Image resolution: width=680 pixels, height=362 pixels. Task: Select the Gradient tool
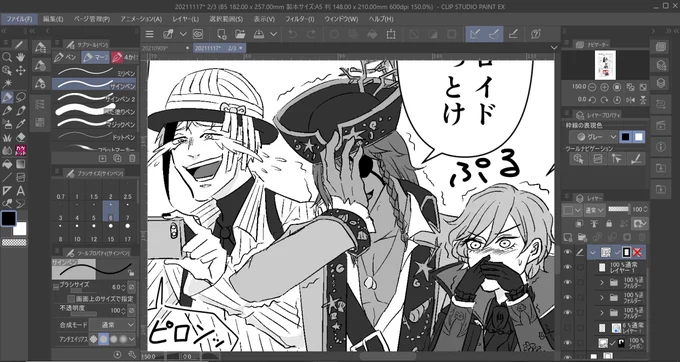(20, 164)
